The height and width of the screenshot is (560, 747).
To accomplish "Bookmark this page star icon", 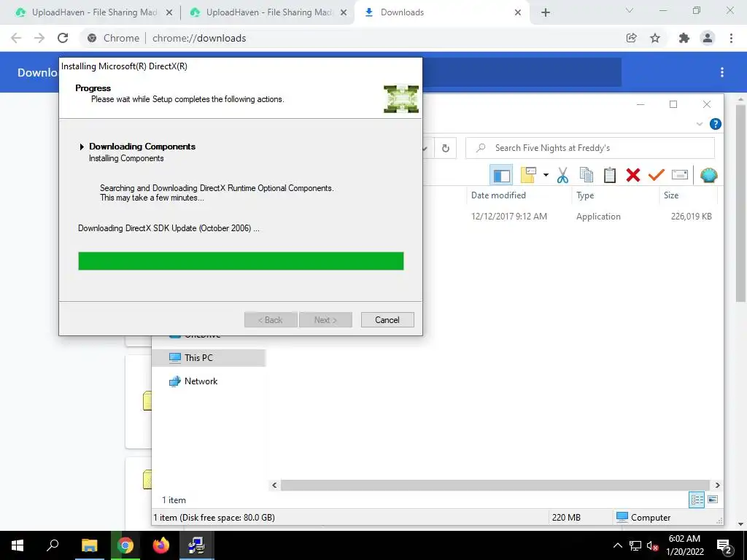I will click(x=655, y=38).
